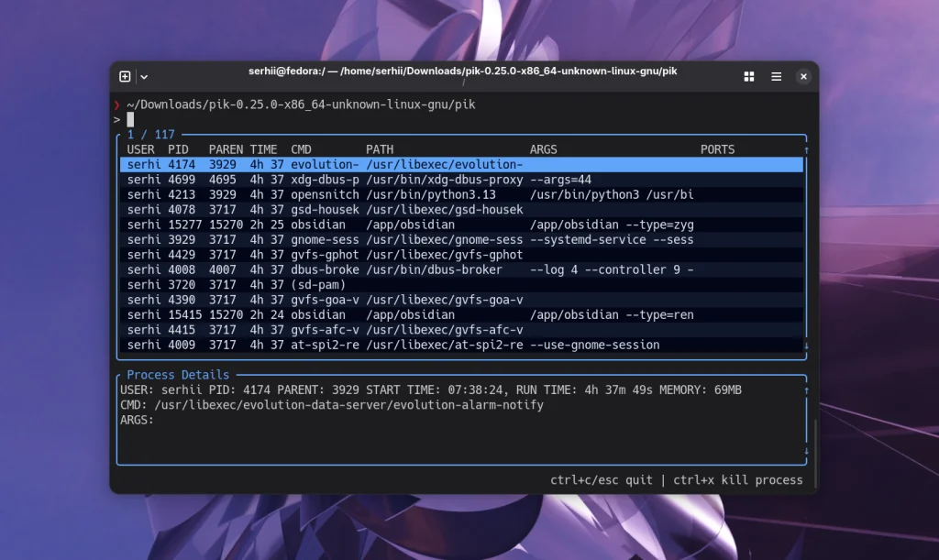939x560 pixels.
Task: Select the opensnitch process row
Action: click(x=367, y=194)
